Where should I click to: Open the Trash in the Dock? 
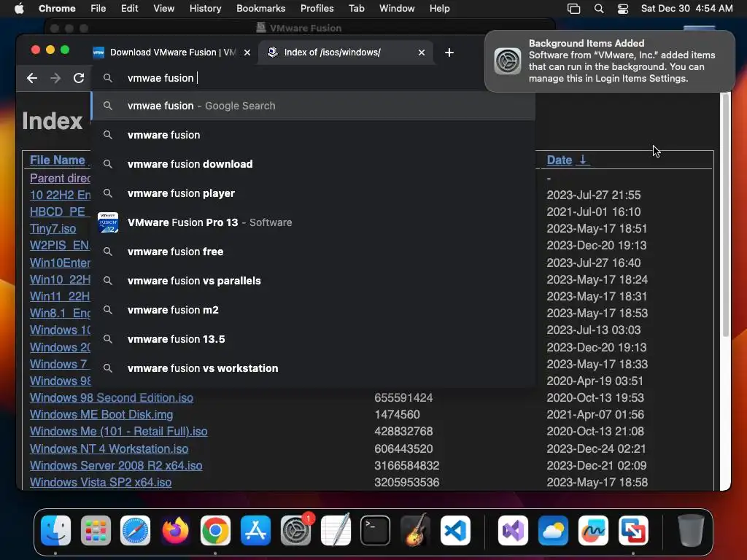click(691, 530)
